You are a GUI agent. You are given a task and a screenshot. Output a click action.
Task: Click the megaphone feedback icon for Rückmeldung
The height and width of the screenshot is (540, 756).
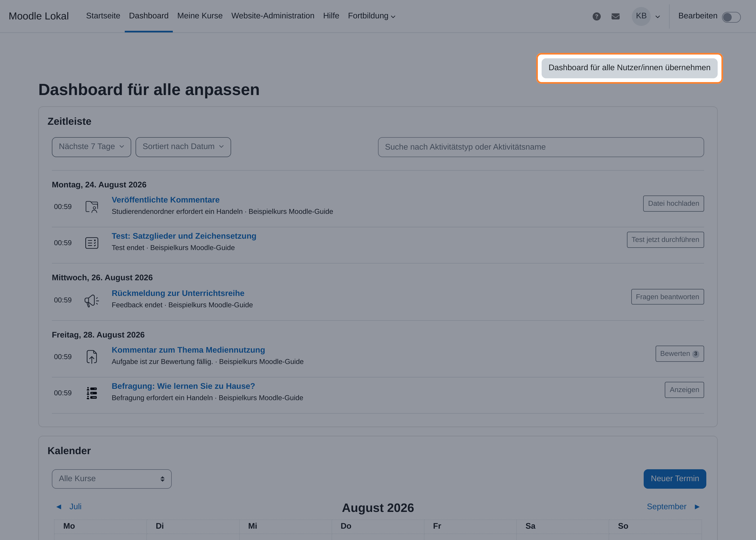coord(92,300)
